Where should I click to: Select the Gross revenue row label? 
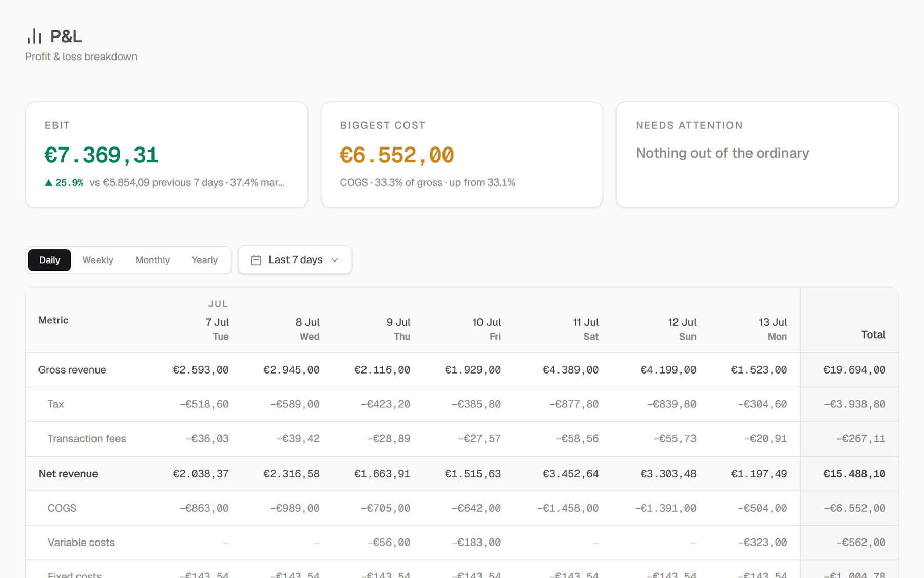(x=72, y=370)
